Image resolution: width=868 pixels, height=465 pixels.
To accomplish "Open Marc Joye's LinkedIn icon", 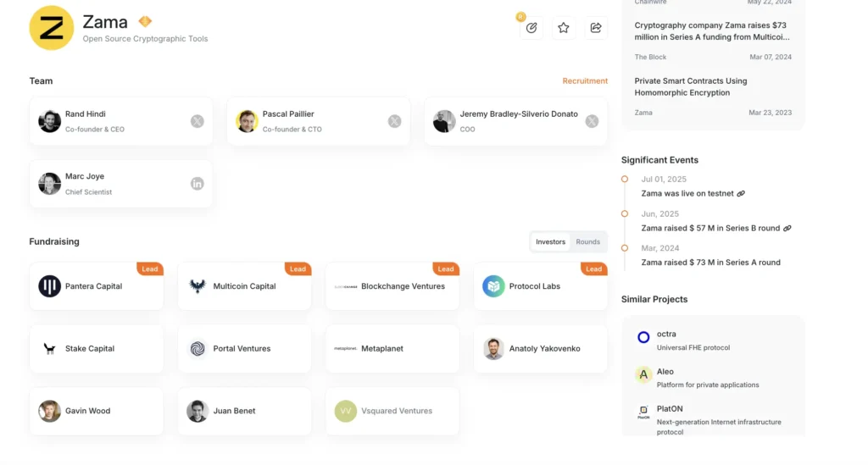I will pyautogui.click(x=197, y=184).
